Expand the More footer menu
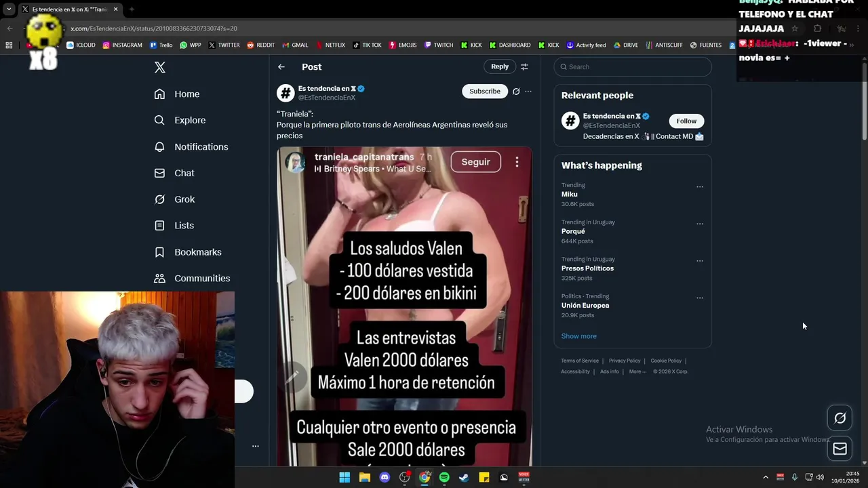 637,371
